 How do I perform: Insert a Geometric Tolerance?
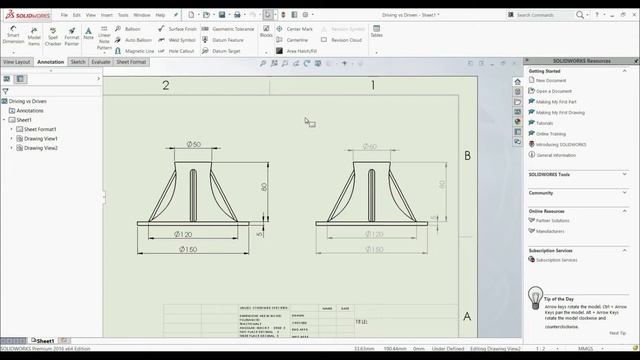(x=228, y=29)
